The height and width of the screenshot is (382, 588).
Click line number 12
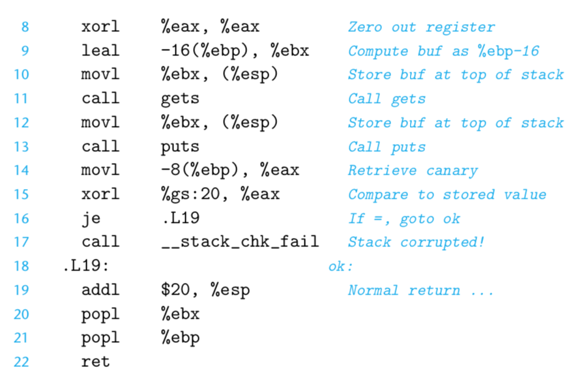[x=22, y=123]
